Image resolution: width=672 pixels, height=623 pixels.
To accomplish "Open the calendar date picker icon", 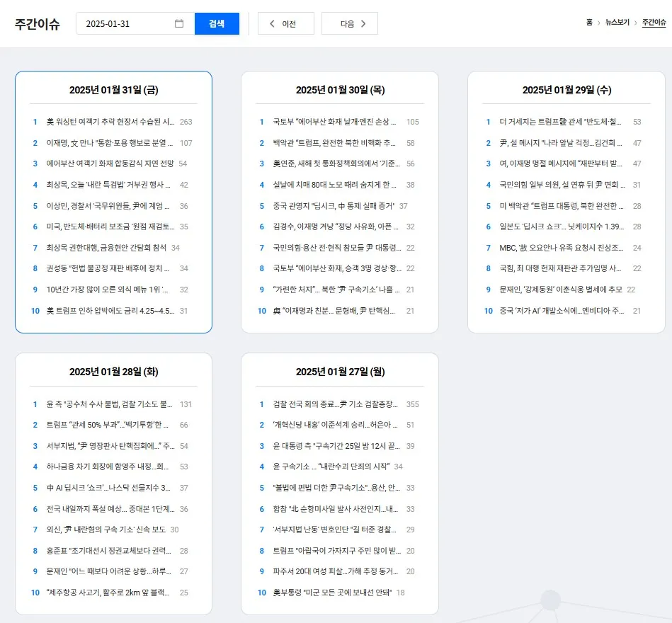I will coord(179,23).
